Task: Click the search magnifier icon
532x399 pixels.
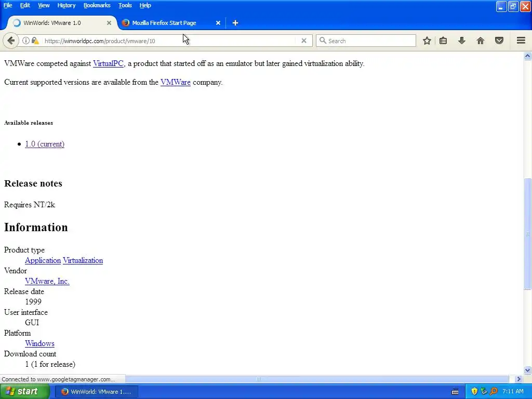Action: [323, 41]
